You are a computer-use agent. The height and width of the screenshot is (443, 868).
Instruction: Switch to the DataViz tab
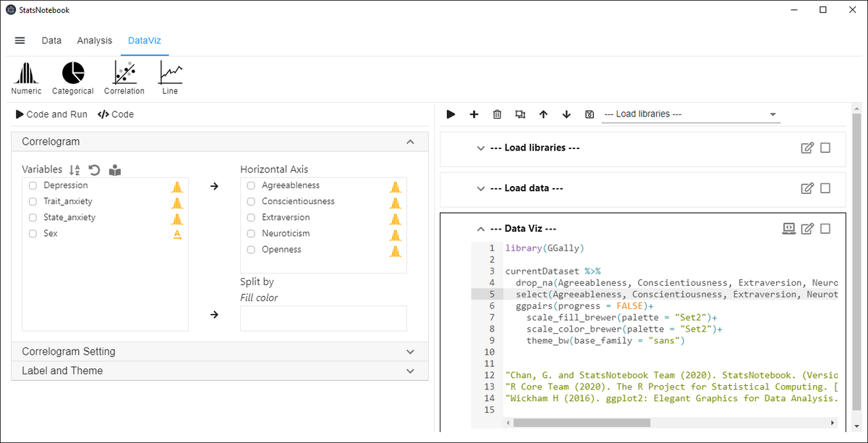click(145, 41)
